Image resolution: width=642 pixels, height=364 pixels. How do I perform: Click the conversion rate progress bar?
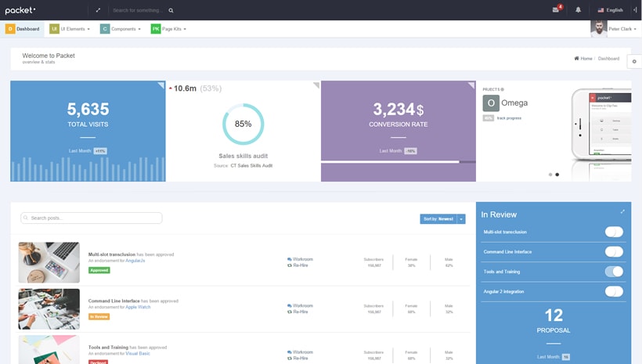coord(398,162)
